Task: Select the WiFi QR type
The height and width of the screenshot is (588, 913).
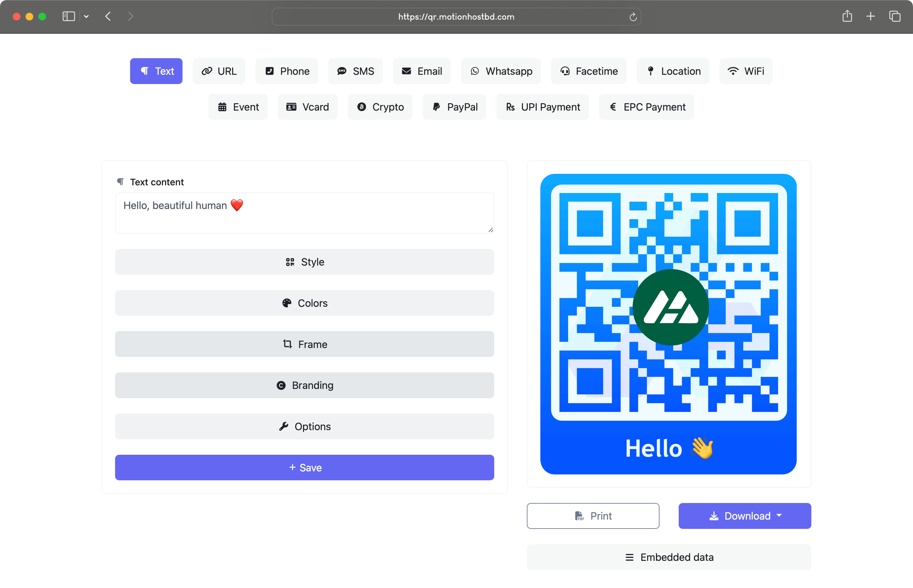Action: (746, 71)
